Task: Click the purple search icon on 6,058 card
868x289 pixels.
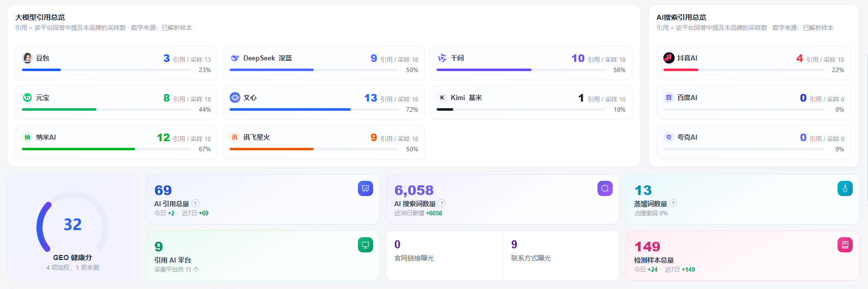Action: (x=605, y=188)
